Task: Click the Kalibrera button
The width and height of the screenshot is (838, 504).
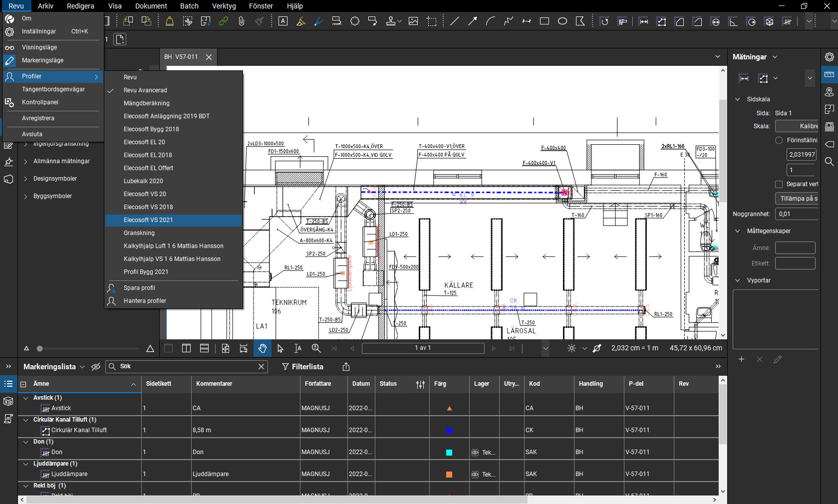Action: coord(797,126)
